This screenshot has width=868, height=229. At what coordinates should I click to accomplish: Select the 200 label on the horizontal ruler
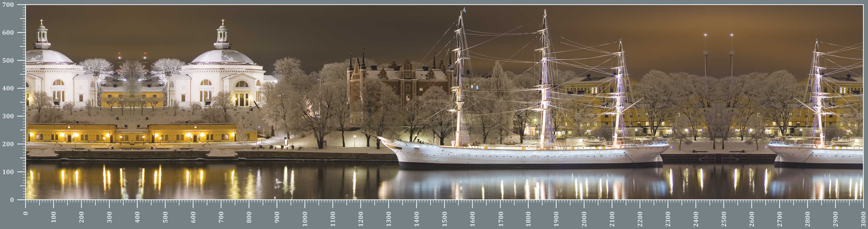tap(82, 217)
